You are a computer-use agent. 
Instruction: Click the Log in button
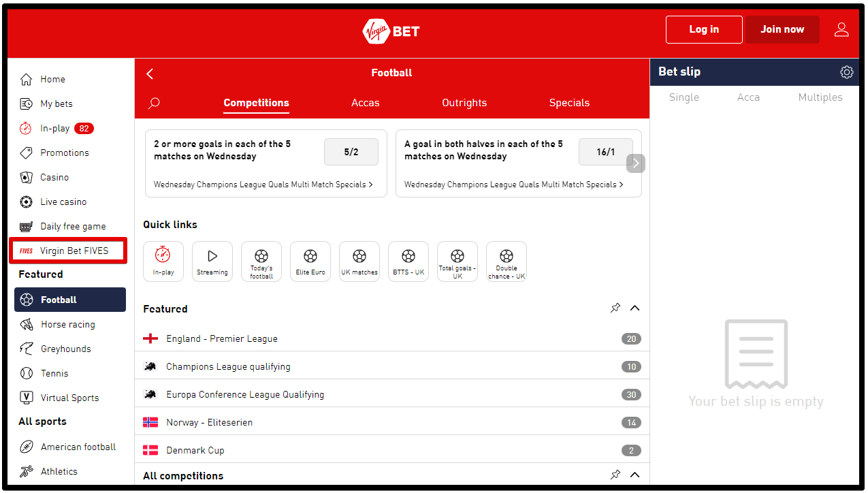pos(704,29)
